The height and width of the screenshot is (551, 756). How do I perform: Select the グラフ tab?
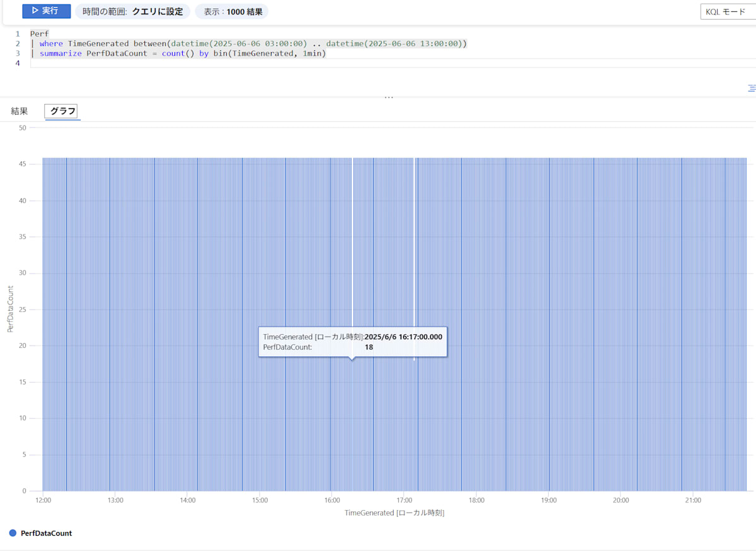pyautogui.click(x=63, y=112)
